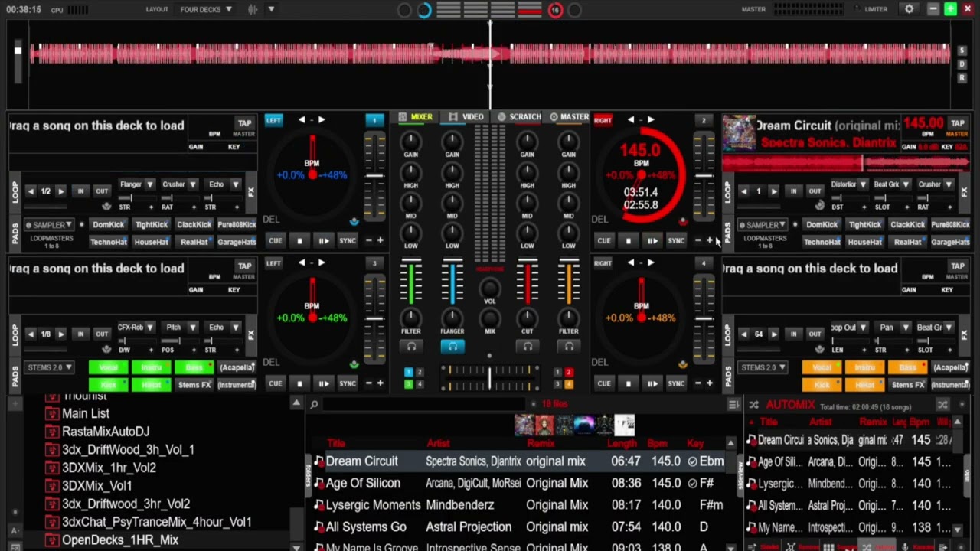The height and width of the screenshot is (551, 980).
Task: Open the Flanger effect dropdown on deck 1
Action: click(136, 184)
